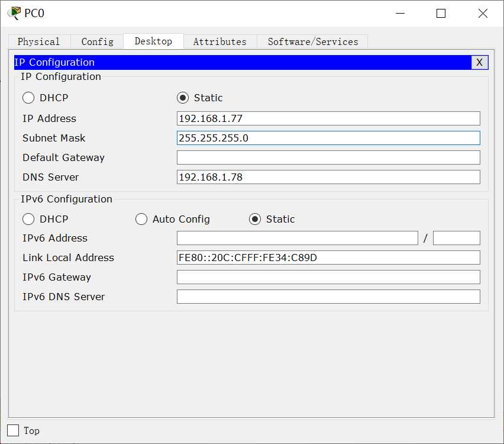The width and height of the screenshot is (504, 444).
Task: Click the IP Configuration blue title bar text
Action: click(54, 62)
